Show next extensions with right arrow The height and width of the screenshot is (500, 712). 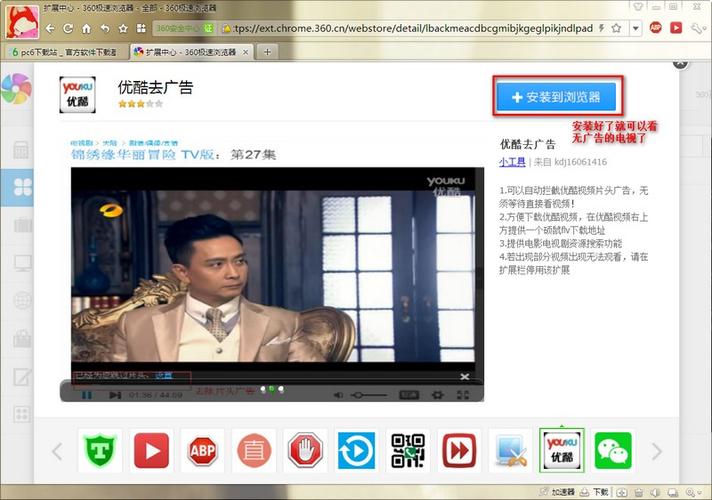pos(657,451)
